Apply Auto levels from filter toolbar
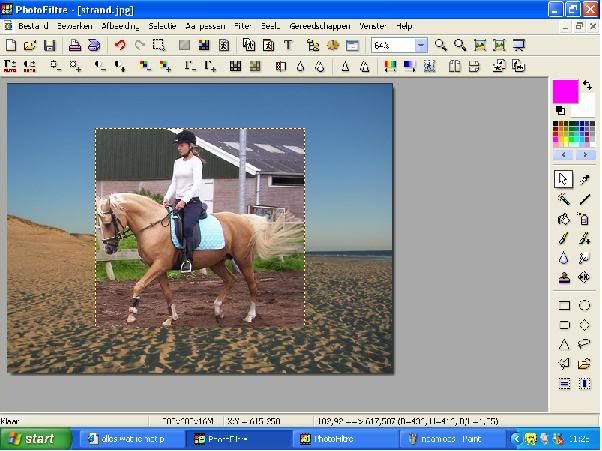 point(10,66)
